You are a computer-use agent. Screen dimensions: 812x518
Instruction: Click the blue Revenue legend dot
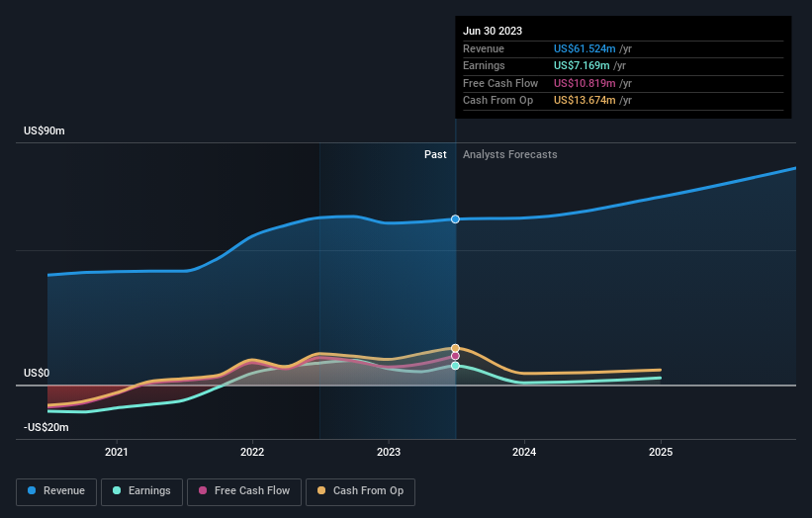tap(32, 490)
